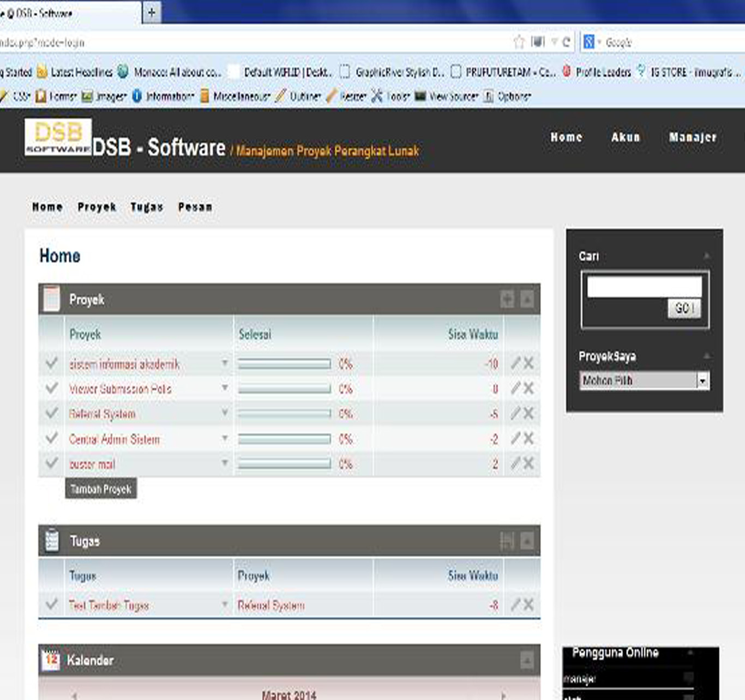745x700 pixels.
Task: Click the DSB Software logo
Action: [58, 137]
